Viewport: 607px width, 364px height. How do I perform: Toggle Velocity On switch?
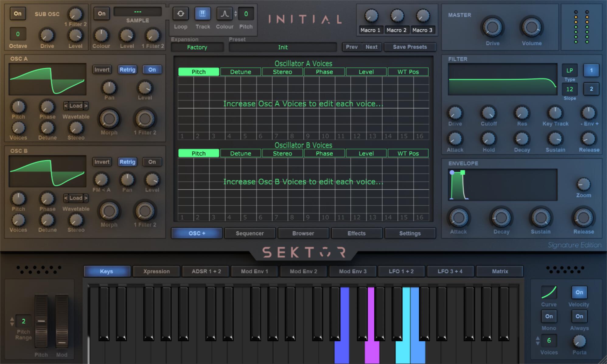(x=579, y=292)
